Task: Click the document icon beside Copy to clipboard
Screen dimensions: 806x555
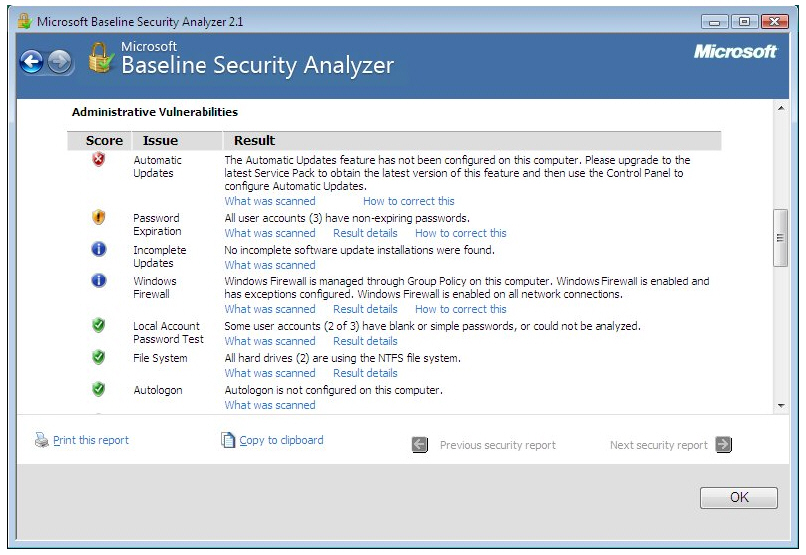Action: pyautogui.click(x=228, y=439)
